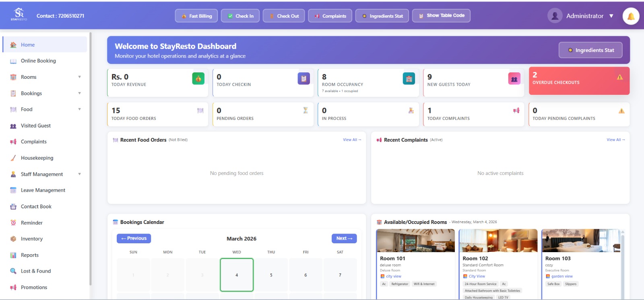
Task: Expand the Rooms sidebar menu arrow
Action: (x=79, y=77)
